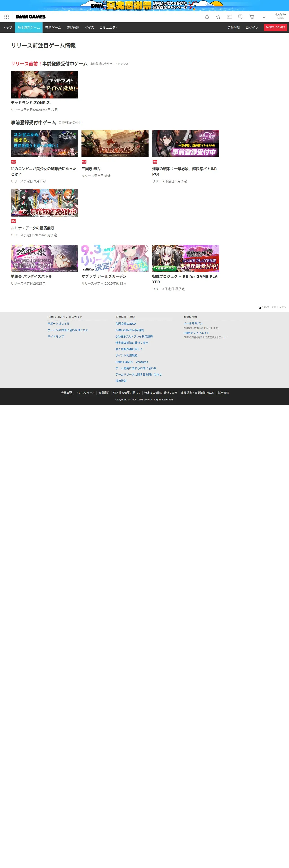This screenshot has width=289, height=868.
Task: Click NEW badge under ルミナ・アーク banner
Action: [x=14, y=221]
